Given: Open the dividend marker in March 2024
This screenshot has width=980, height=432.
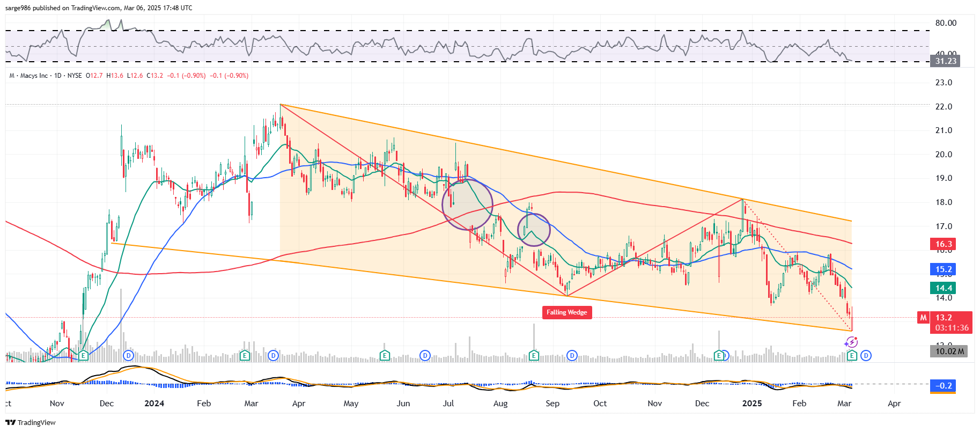Looking at the screenshot, I should click(x=274, y=355).
